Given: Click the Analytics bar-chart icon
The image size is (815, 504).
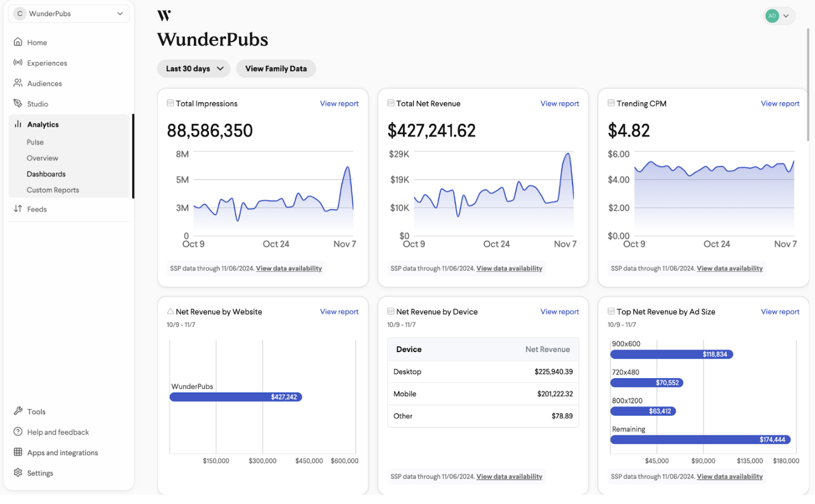Looking at the screenshot, I should (x=19, y=124).
